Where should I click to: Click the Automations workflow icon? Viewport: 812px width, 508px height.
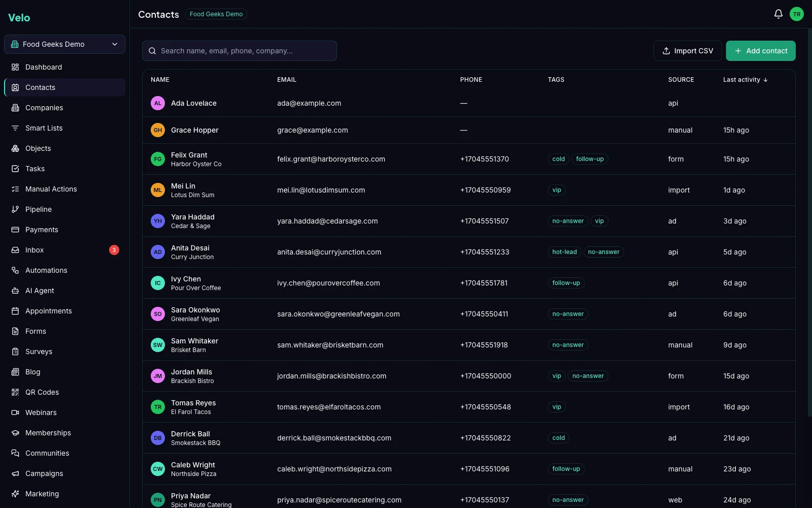point(15,270)
